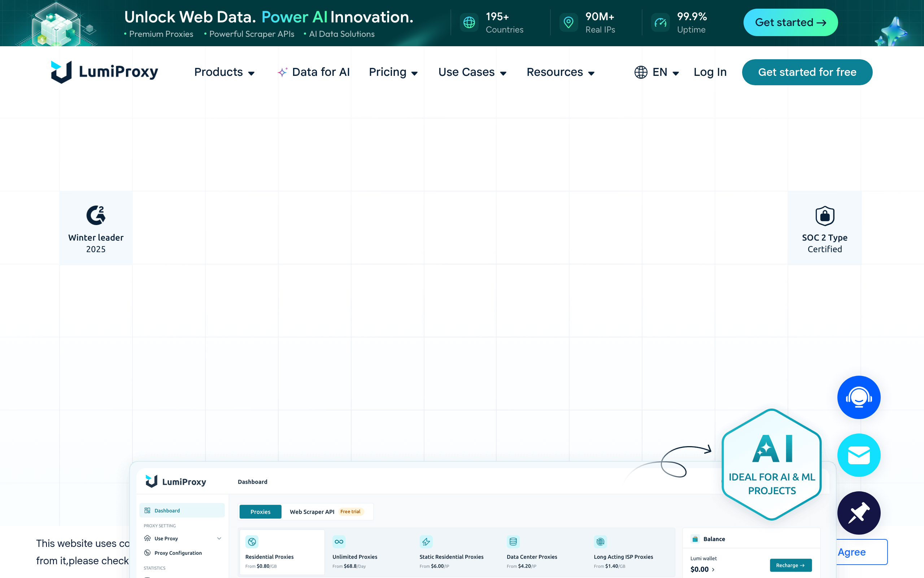The height and width of the screenshot is (578, 924).
Task: Click the Static Residential Proxies lightning icon
Action: [426, 541]
